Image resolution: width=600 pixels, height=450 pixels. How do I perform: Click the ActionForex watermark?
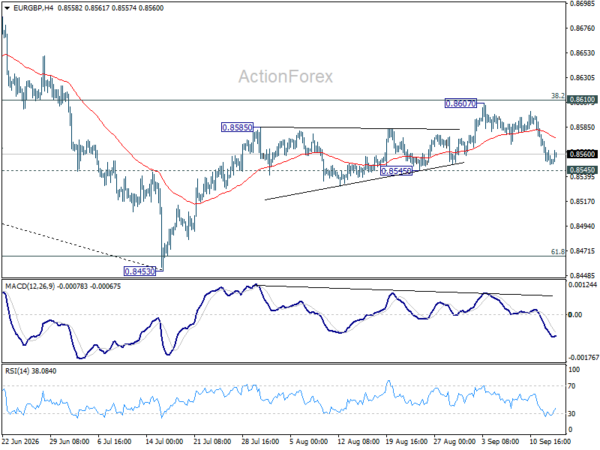click(x=285, y=77)
